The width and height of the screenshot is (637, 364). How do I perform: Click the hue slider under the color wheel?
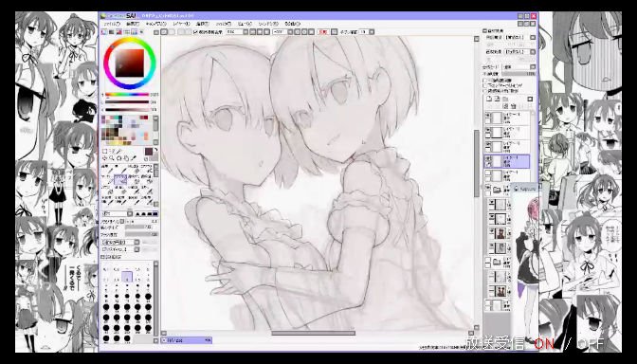[127, 94]
